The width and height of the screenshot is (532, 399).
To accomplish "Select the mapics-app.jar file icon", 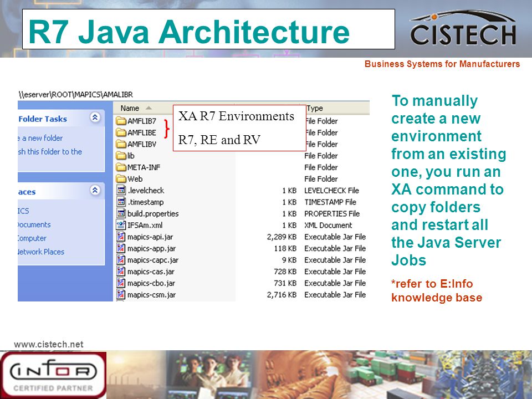I will [x=121, y=248].
